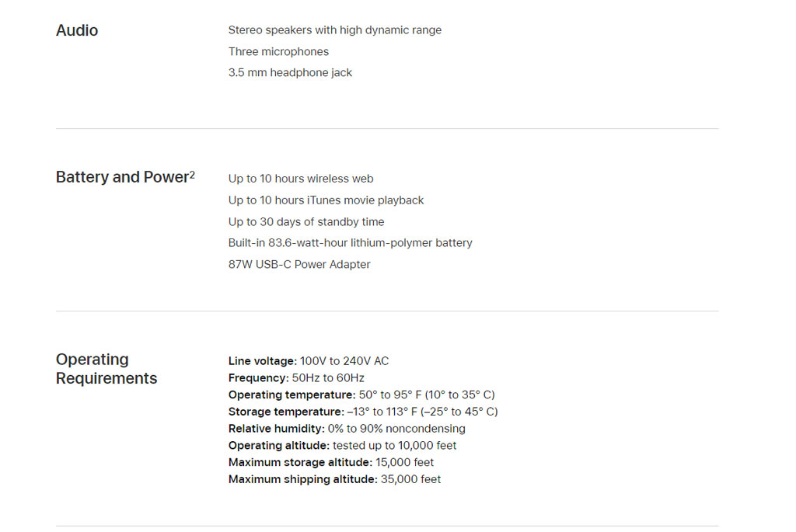Click the 'Three microphones' line
Viewport: 796px width, 532px height.
278,51
